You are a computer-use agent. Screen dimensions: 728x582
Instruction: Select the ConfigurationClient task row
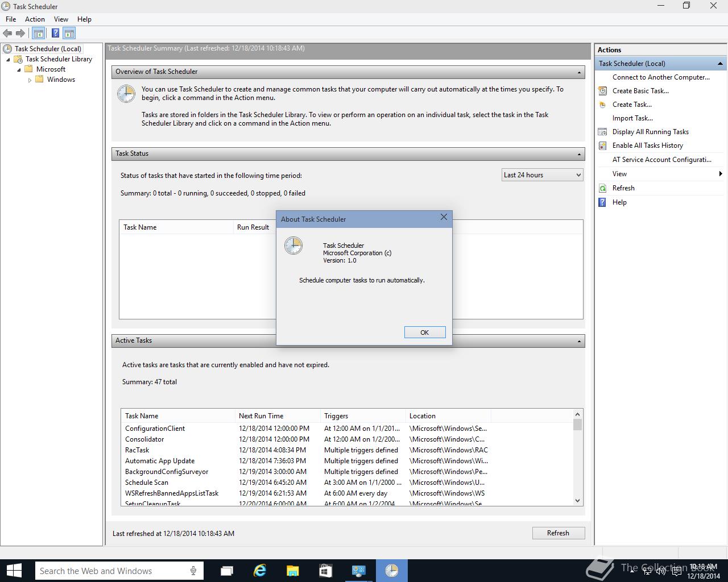[x=347, y=429]
